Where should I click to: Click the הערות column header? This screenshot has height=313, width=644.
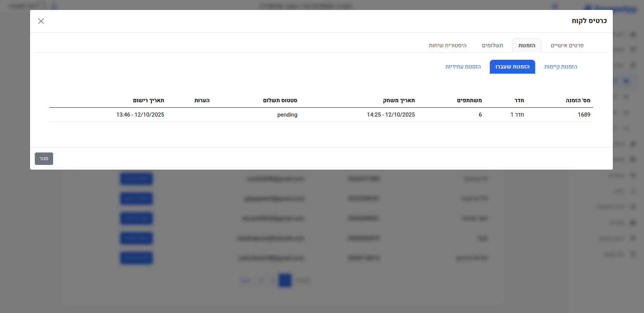point(202,100)
